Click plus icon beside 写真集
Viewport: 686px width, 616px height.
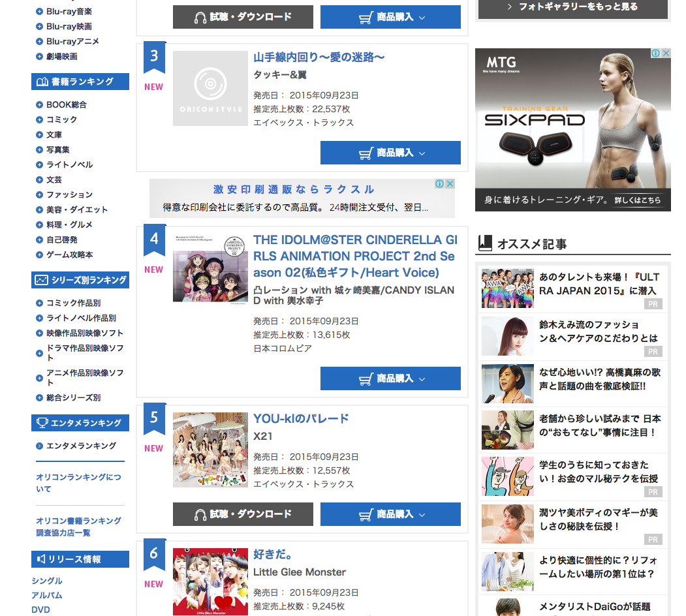tap(39, 149)
